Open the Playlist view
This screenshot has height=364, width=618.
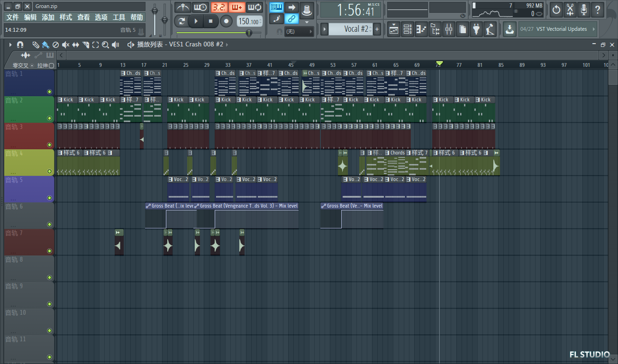click(x=394, y=29)
